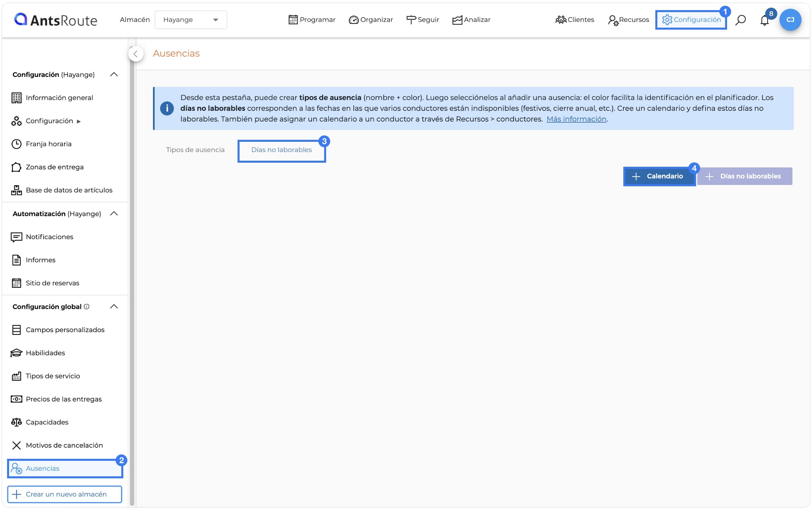The height and width of the screenshot is (510, 812).
Task: Click the Base de datos boxes icon
Action: point(16,190)
